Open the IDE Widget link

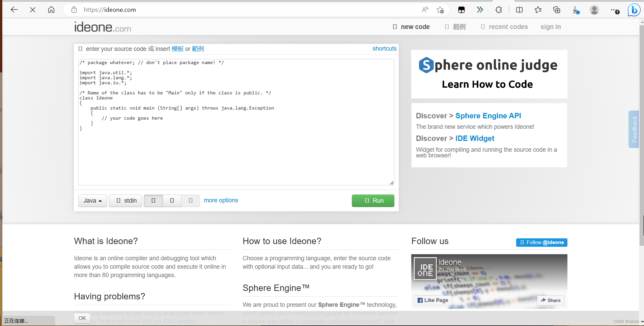click(475, 138)
